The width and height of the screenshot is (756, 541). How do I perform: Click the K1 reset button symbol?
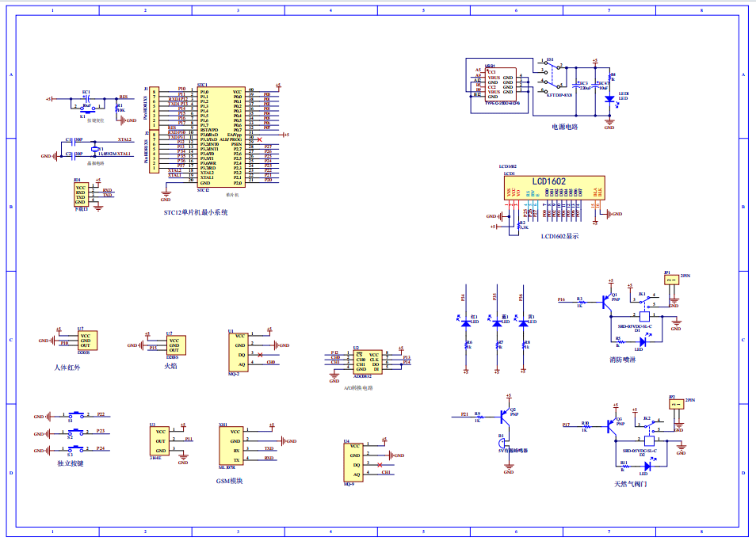tap(86, 106)
